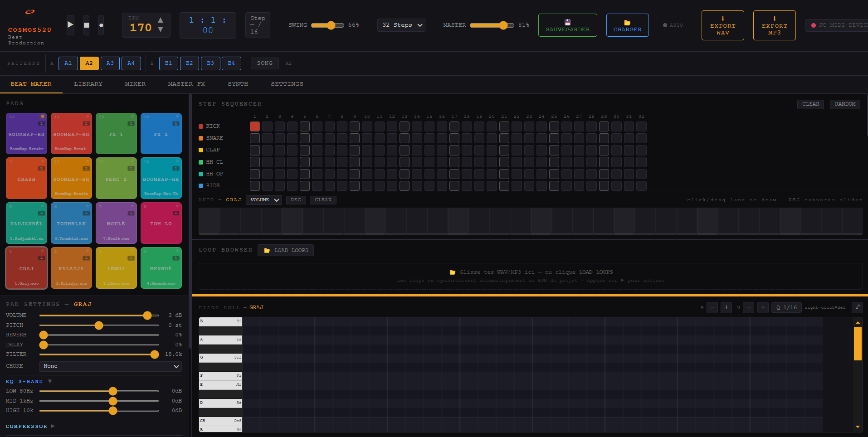Enable a SNARE step on the first beat
This screenshot has height=437, width=868.
(x=254, y=138)
